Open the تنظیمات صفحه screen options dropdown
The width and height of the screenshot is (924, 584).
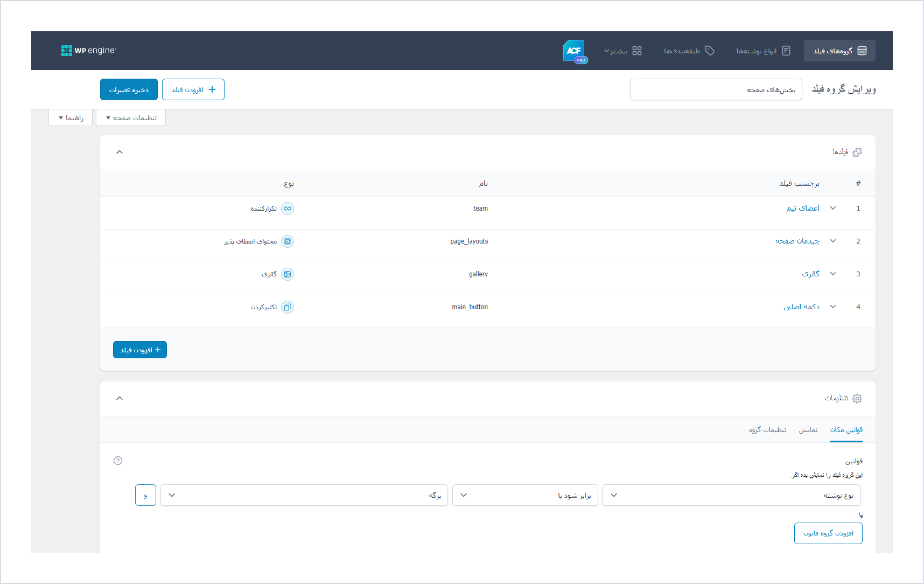(131, 117)
